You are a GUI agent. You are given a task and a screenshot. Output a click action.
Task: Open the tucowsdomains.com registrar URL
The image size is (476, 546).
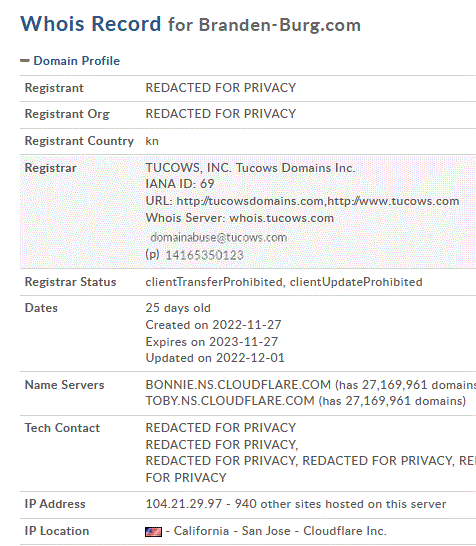250,201
